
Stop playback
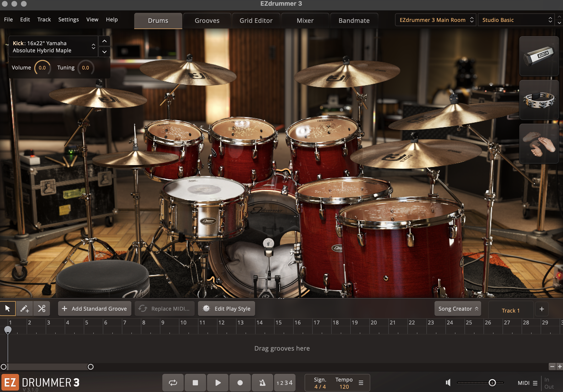coord(195,383)
